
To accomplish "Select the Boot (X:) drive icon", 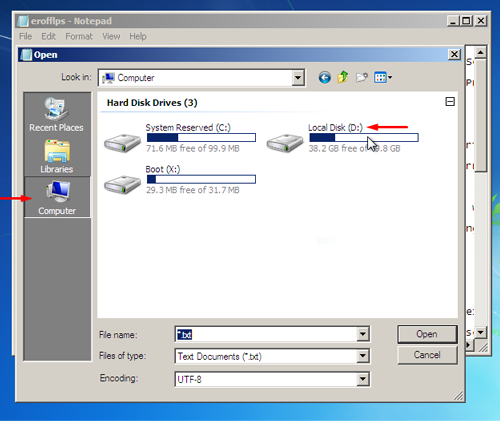I will point(122,185).
